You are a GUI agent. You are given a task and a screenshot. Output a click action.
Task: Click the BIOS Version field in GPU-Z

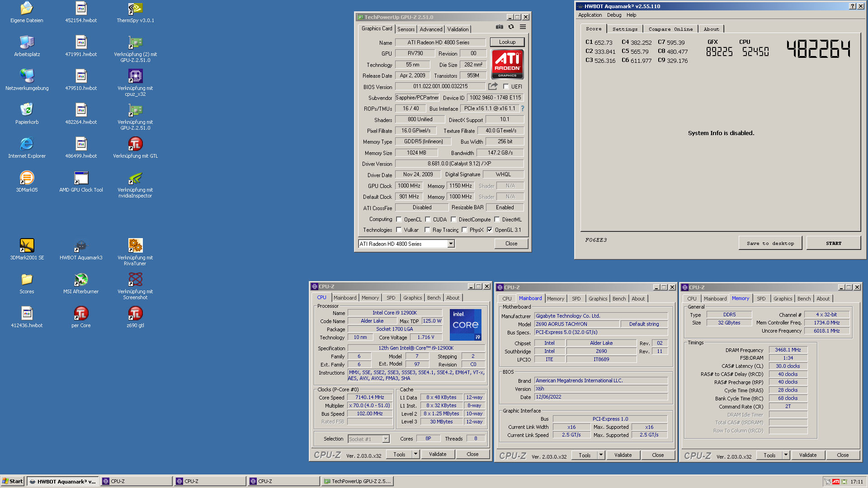(440, 86)
